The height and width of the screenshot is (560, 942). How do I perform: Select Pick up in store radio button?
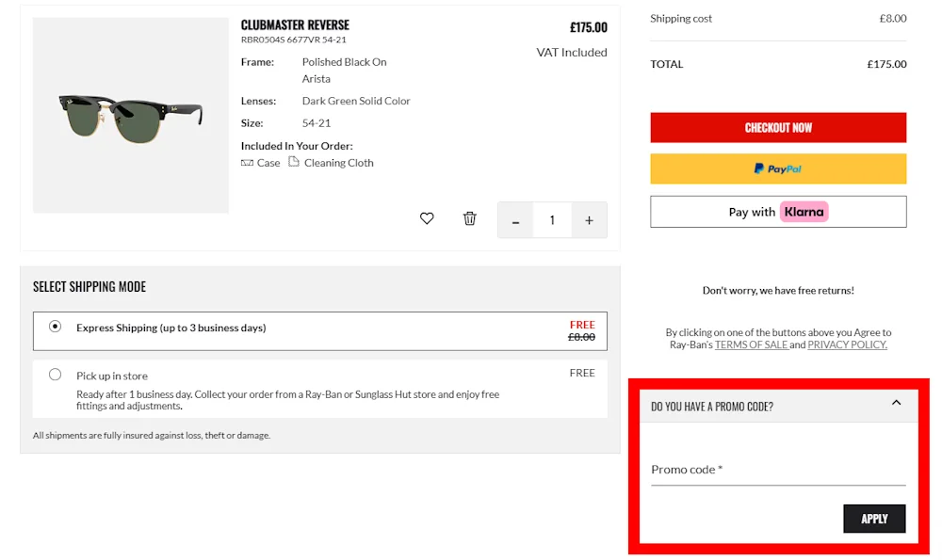coord(55,375)
